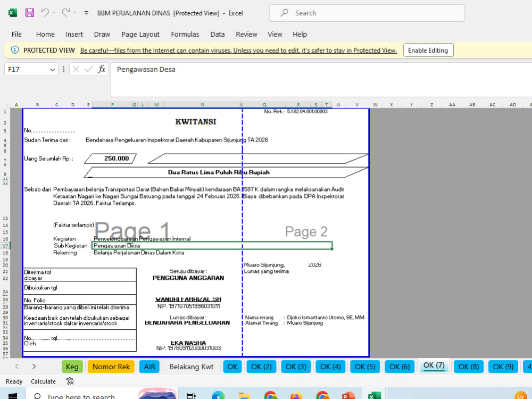The image size is (532, 399).
Task: Click the Protected View shield icon
Action: tap(15, 50)
